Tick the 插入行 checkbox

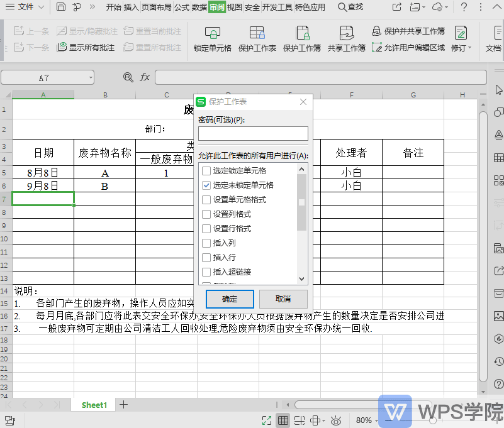click(206, 258)
